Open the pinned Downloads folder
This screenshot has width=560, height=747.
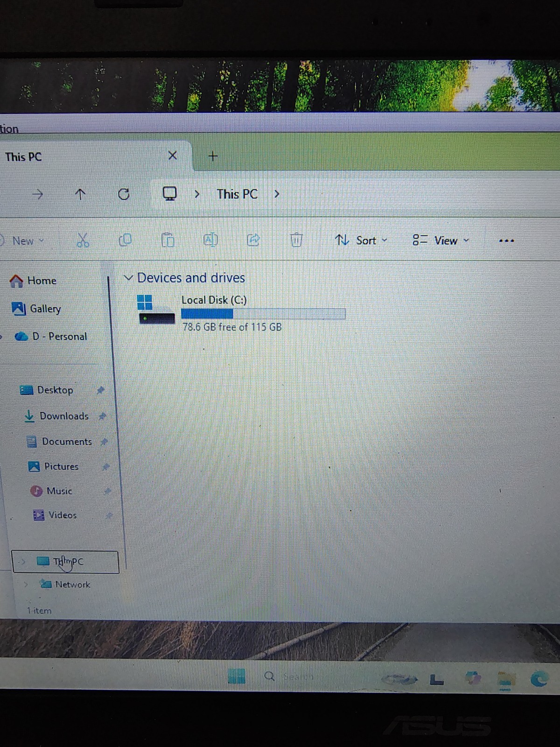[x=56, y=416]
